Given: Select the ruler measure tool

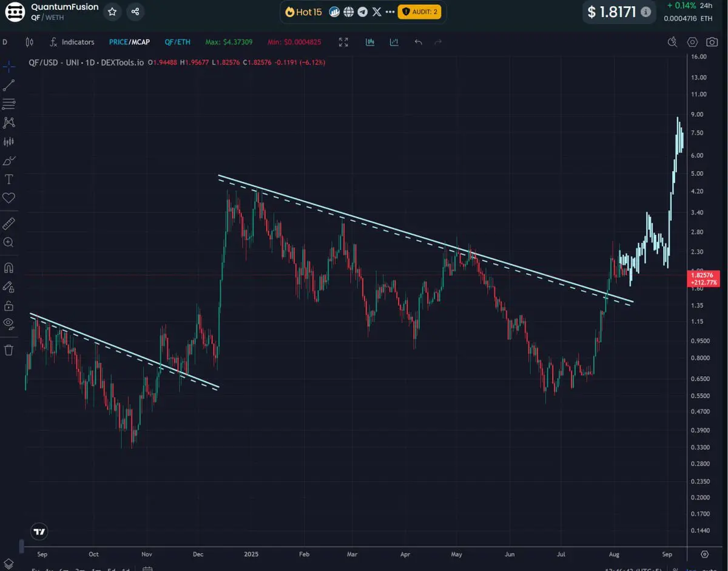Looking at the screenshot, I should [x=8, y=223].
